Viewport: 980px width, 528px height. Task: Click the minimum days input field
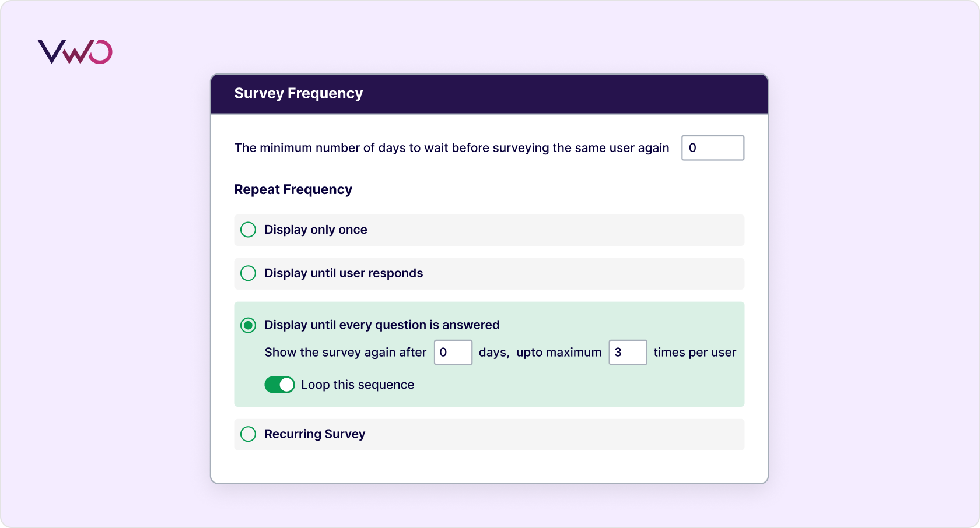(713, 148)
